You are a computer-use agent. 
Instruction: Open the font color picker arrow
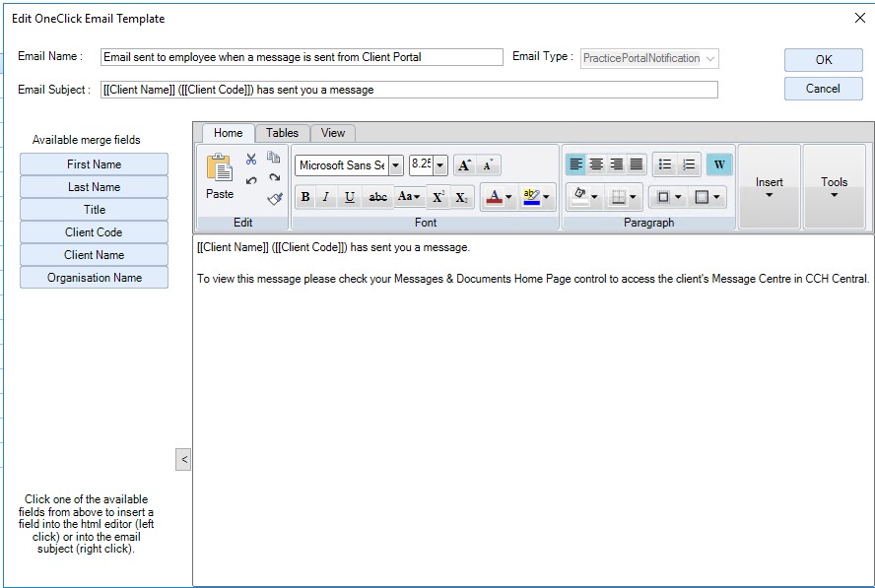click(x=508, y=197)
